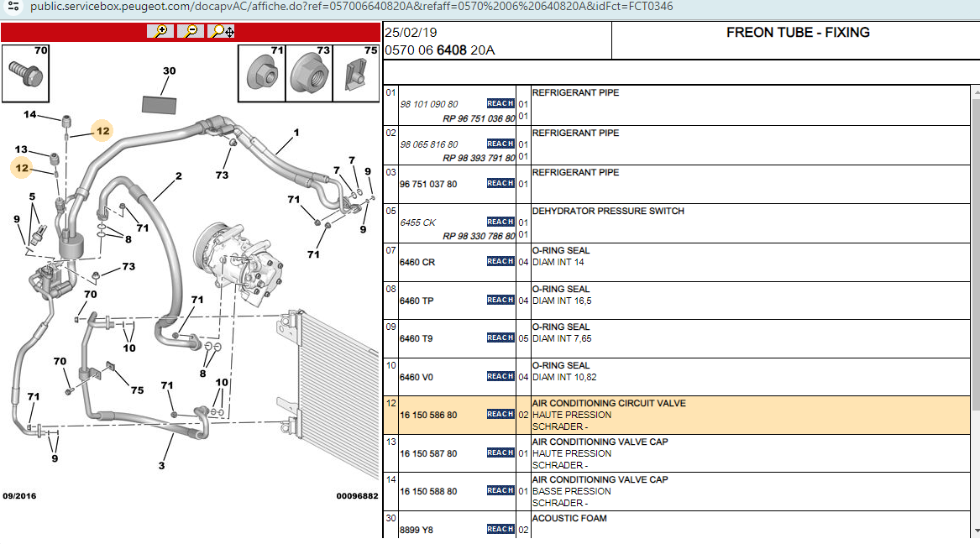Click diagram label 2 refrigerant pipe
980x544 pixels.
pos(179,176)
